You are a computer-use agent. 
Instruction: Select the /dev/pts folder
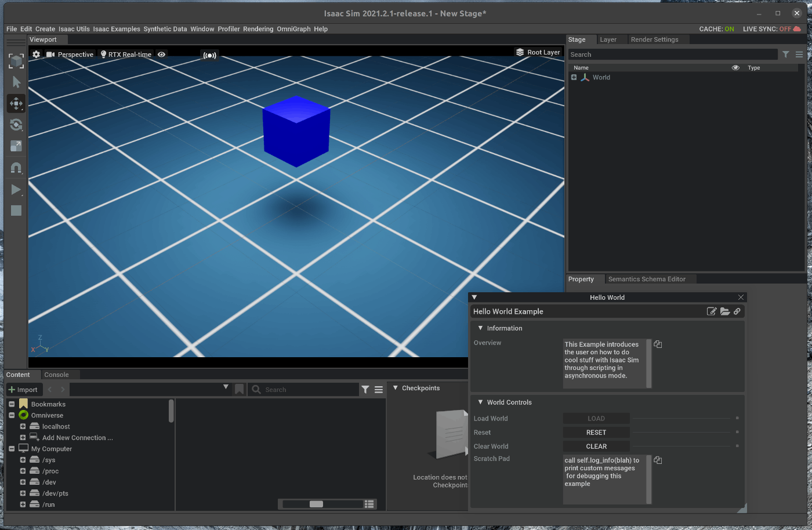[x=55, y=493]
